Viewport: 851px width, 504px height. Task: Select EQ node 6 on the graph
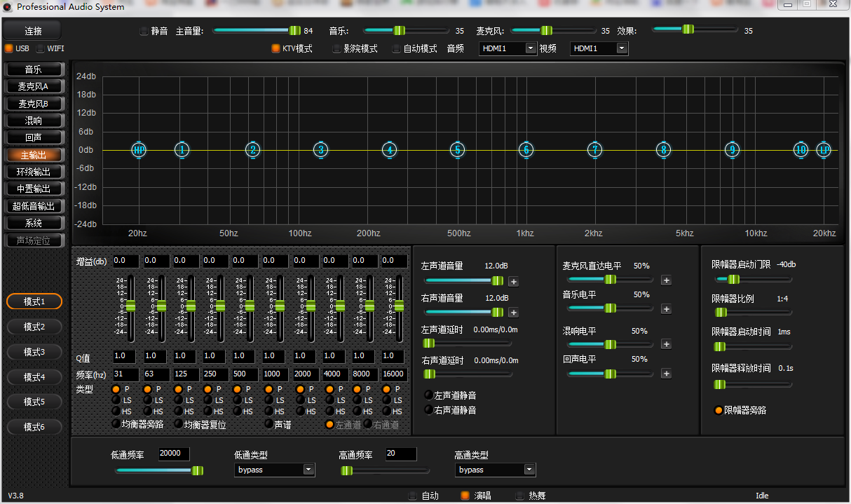(x=526, y=149)
